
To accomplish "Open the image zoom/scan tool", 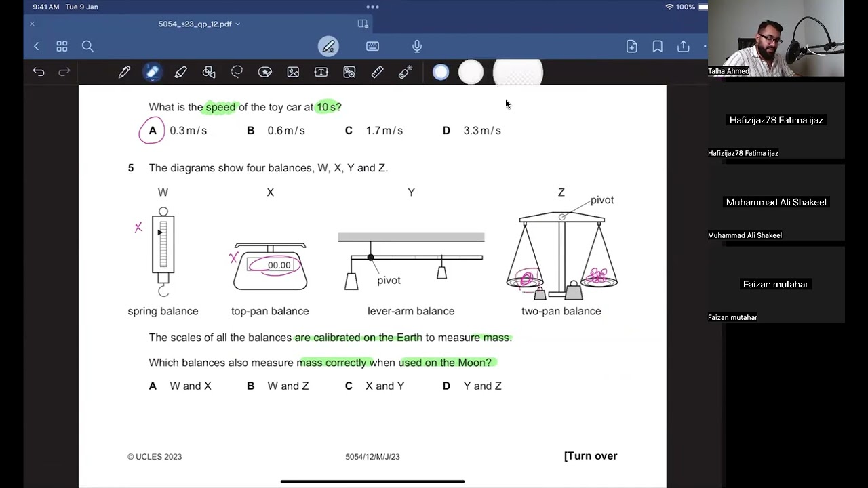I will click(349, 72).
